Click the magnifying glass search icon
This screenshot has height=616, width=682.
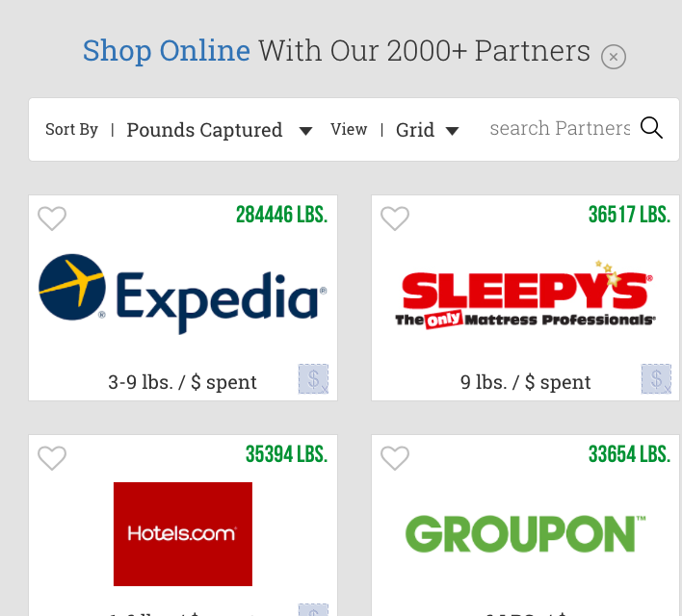[651, 128]
